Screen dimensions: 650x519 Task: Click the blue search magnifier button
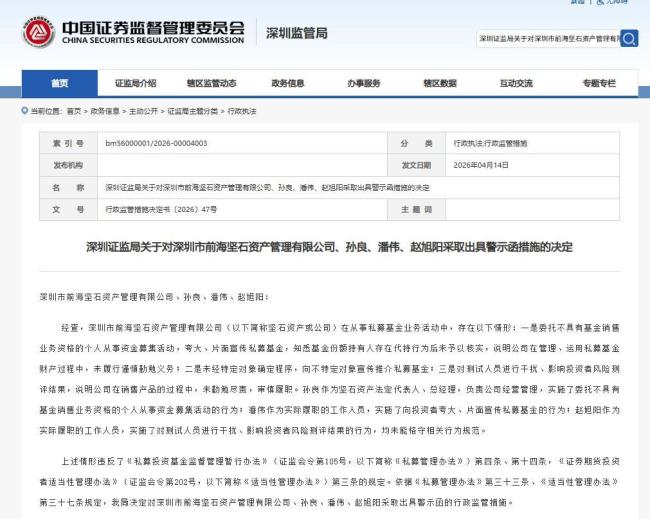point(629,39)
